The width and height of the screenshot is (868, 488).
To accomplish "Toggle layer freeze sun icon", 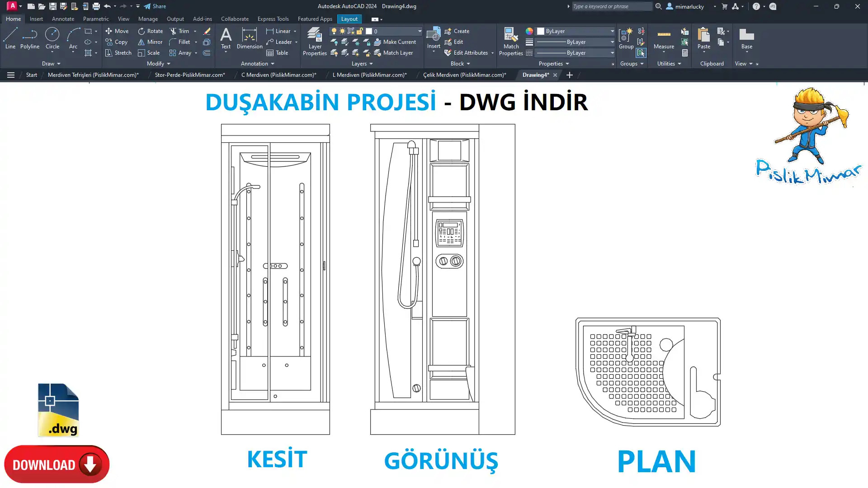I will [x=342, y=31].
